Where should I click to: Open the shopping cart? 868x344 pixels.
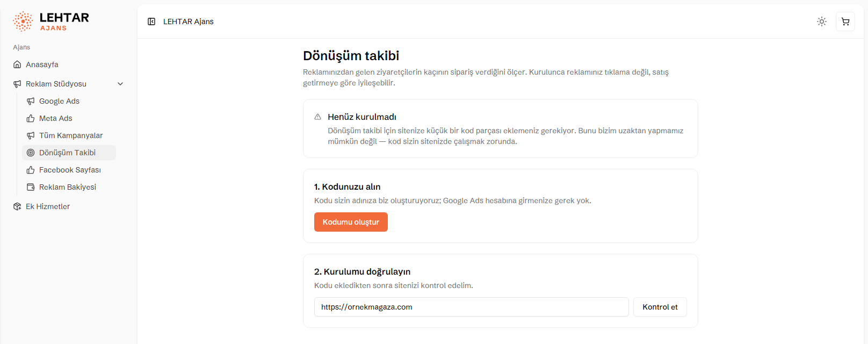(845, 21)
